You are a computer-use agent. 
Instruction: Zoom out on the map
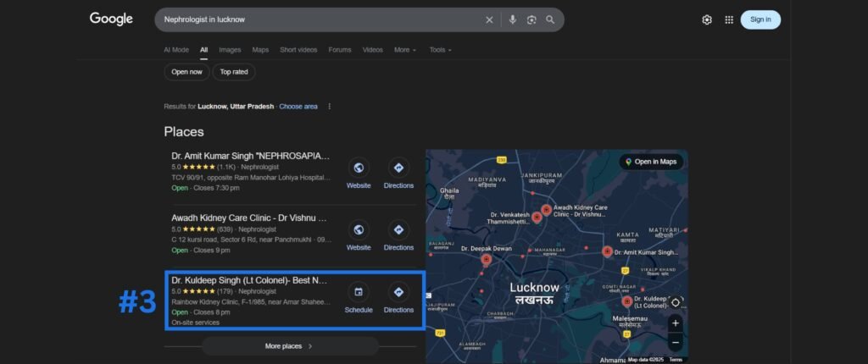click(675, 343)
